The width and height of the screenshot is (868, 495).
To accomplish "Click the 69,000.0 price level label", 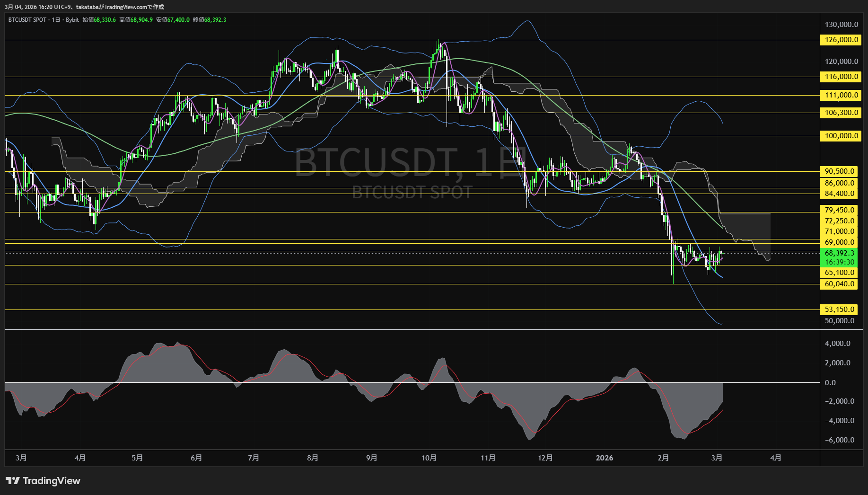I will [840, 242].
